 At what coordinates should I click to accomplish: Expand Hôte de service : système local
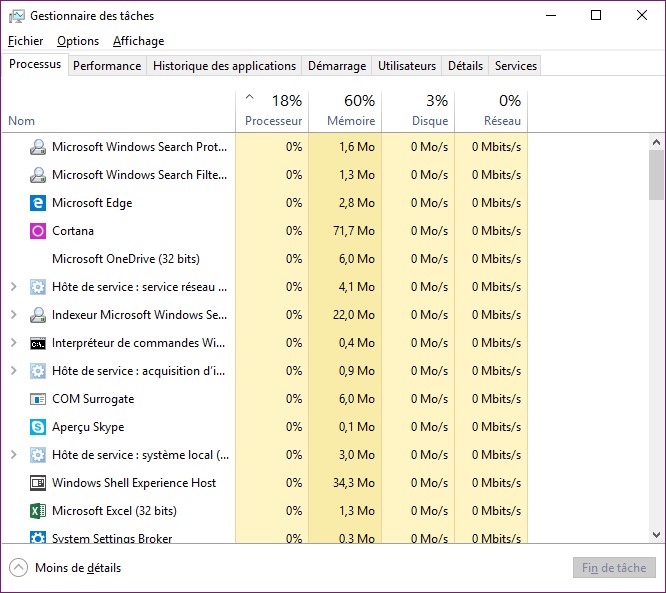pos(13,455)
